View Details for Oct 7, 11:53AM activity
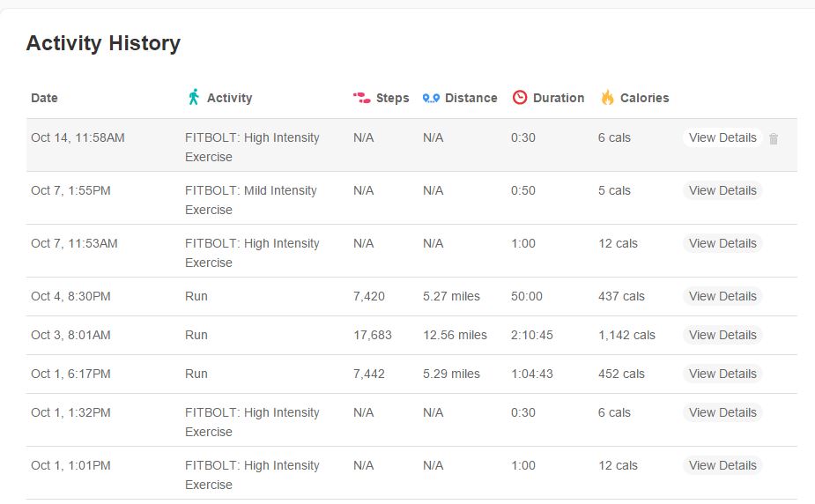Viewport: 815px width, 504px height. (x=722, y=244)
